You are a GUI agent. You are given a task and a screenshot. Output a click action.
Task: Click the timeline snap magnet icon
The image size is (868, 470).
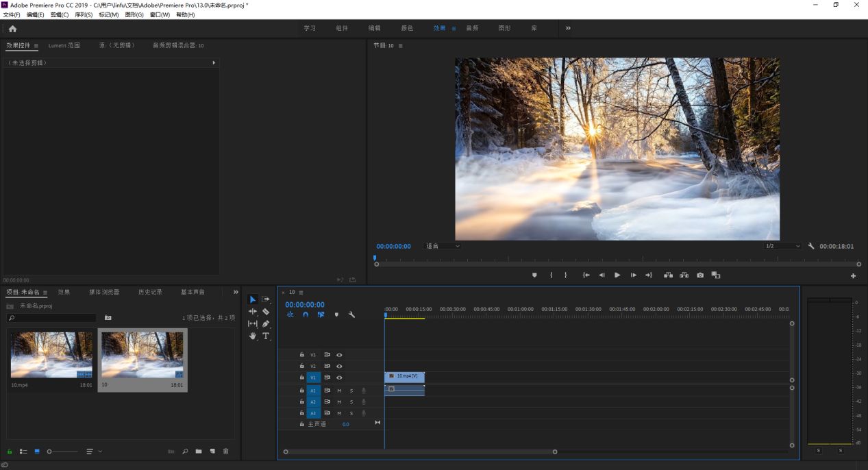306,314
